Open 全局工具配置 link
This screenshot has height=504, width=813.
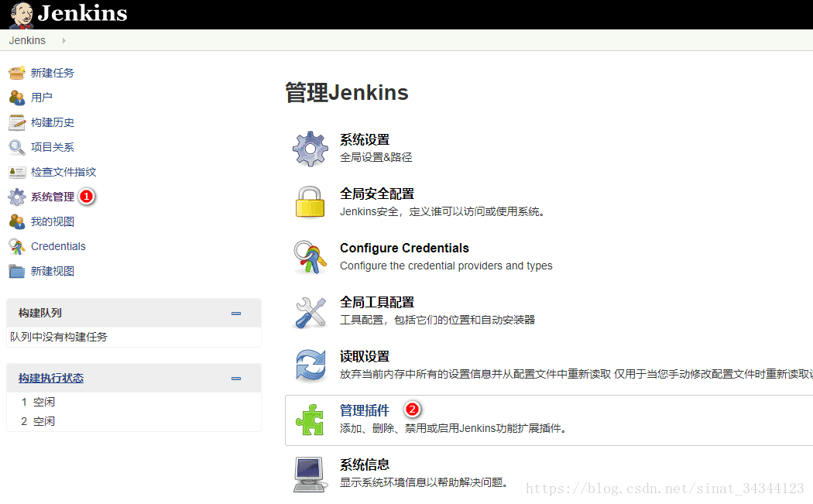click(x=377, y=302)
